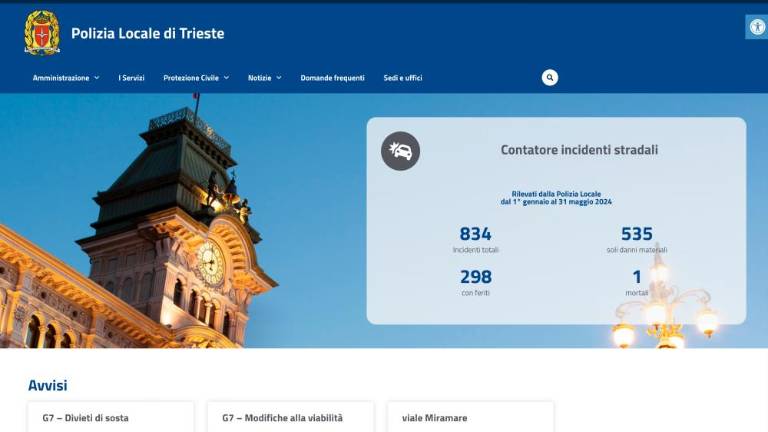Open G7 – Modifiche alla viabilità notice
Viewport: 768px width, 432px height.
[282, 417]
